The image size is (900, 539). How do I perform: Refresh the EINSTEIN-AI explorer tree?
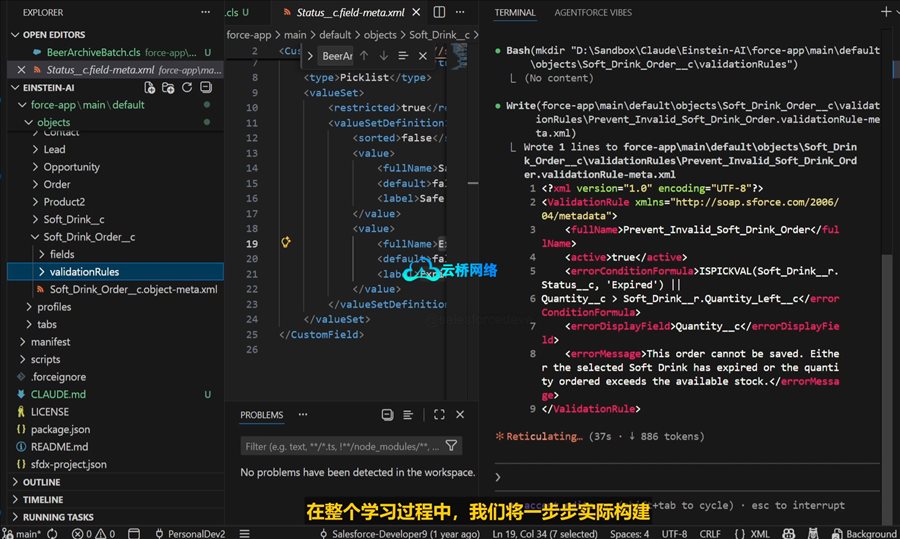(x=186, y=87)
